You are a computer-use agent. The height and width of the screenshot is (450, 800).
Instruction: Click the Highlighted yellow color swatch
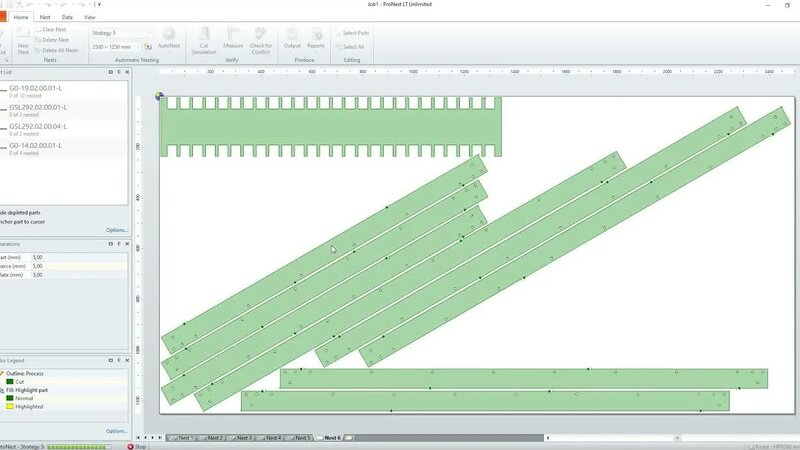(10, 407)
